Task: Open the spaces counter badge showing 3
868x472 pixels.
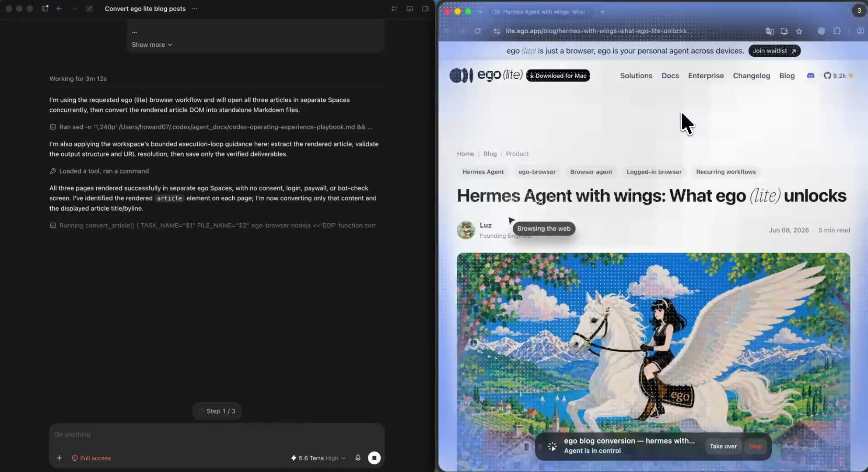Action: (x=859, y=11)
